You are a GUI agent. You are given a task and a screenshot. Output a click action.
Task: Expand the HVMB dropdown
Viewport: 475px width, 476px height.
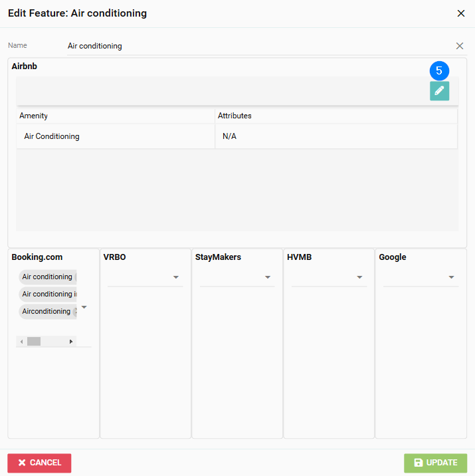(x=359, y=277)
